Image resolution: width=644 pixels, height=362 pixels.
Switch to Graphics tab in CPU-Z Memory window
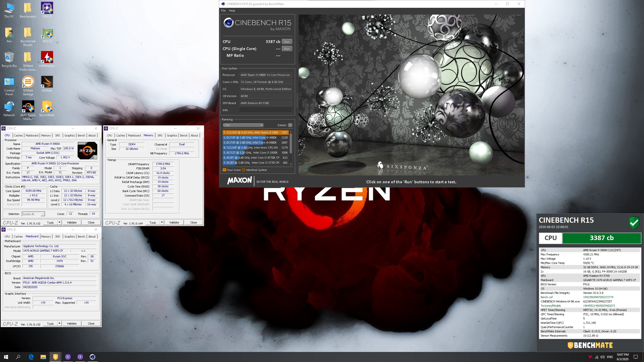[x=172, y=135]
